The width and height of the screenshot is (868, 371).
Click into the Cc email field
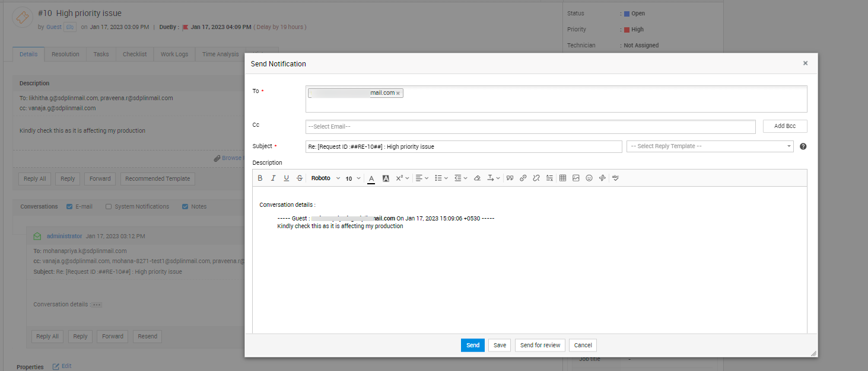(530, 126)
